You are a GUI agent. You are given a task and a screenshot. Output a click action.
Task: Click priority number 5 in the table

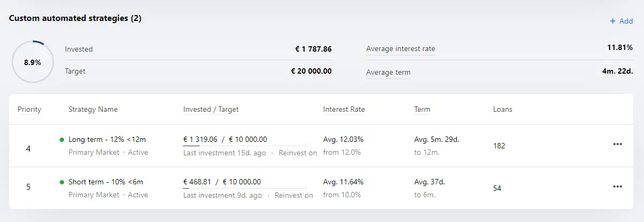point(29,187)
